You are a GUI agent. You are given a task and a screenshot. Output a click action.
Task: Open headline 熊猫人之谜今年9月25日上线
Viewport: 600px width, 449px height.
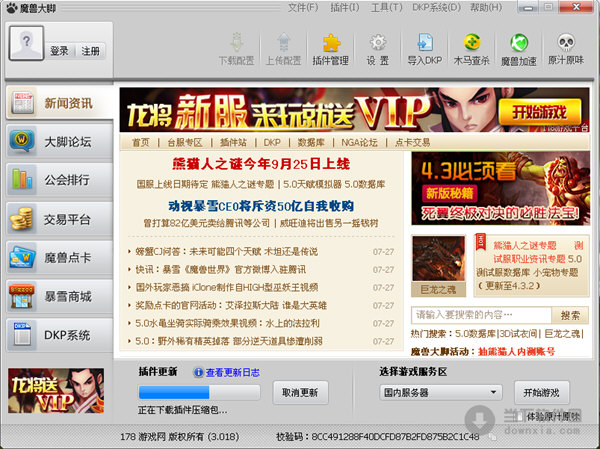(x=261, y=164)
